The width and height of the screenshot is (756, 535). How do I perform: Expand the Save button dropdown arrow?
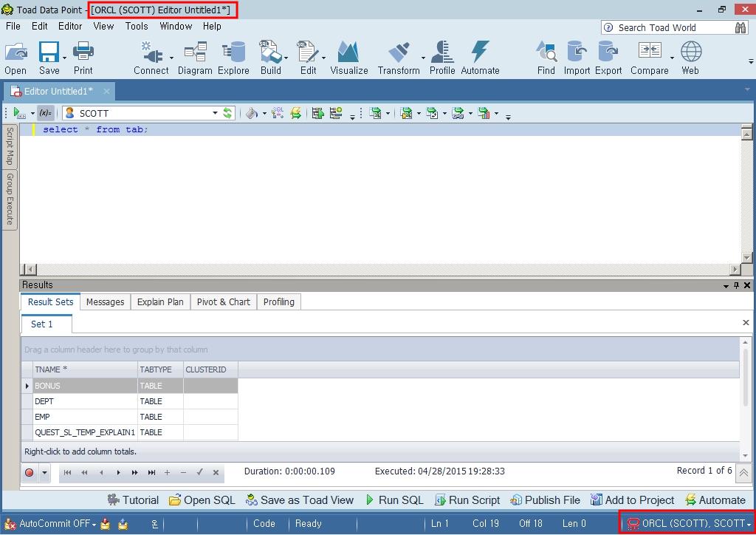pos(65,58)
